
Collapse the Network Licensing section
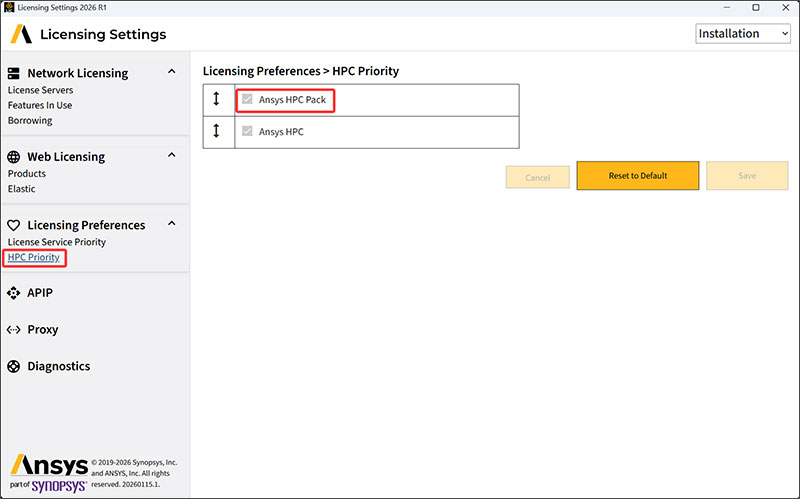[171, 72]
